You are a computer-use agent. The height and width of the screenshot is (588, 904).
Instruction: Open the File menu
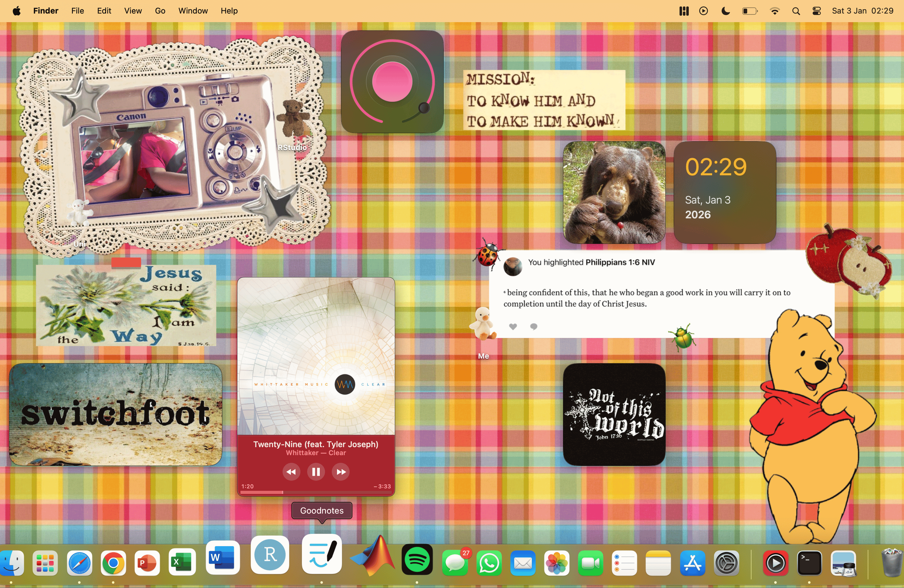click(x=77, y=11)
